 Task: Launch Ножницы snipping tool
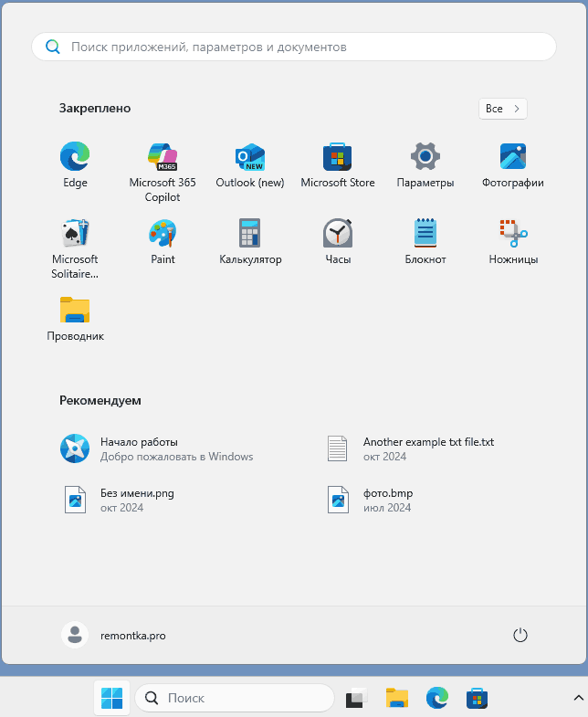513,242
